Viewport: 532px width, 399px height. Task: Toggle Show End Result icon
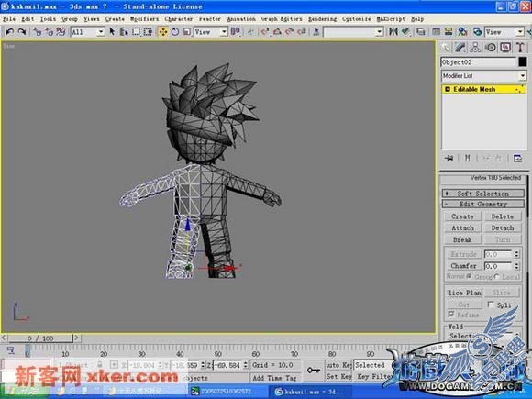pos(468,158)
